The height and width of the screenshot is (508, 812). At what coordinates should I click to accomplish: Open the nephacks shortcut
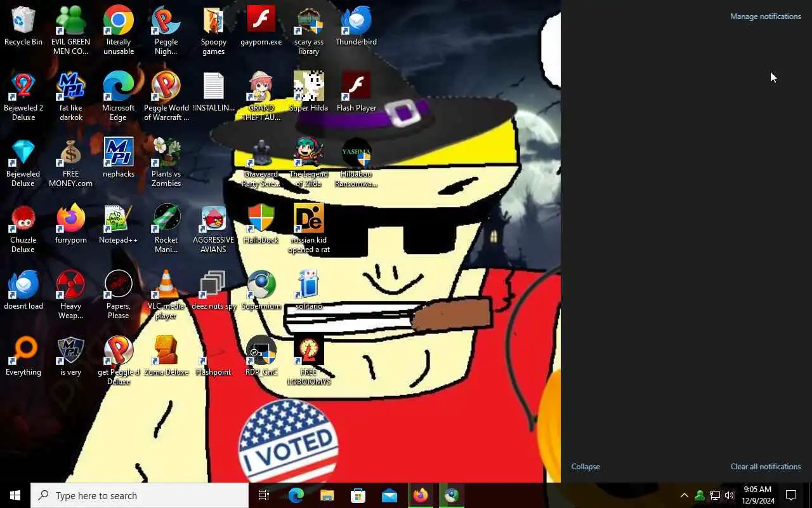(119, 159)
